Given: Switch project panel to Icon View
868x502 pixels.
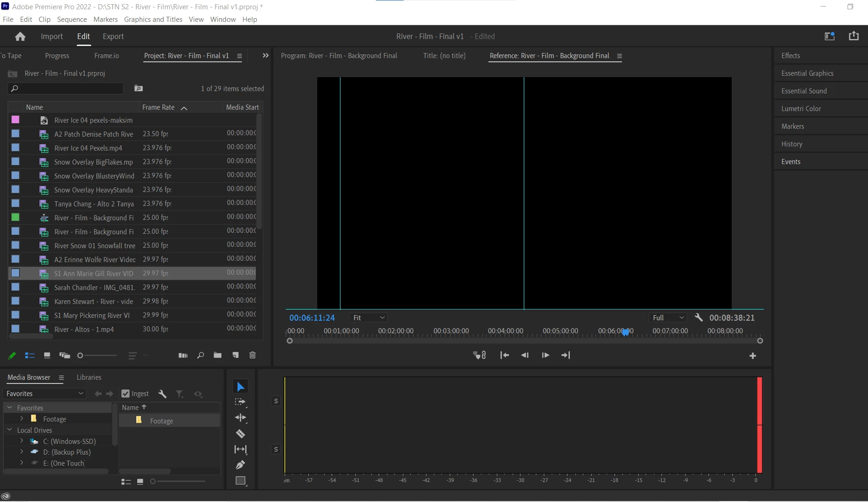Looking at the screenshot, I should 47,356.
